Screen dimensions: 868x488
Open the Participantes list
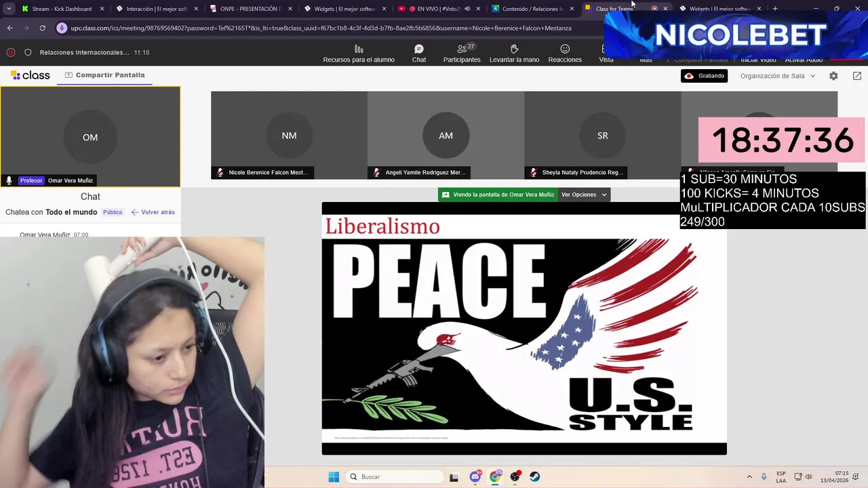(x=462, y=54)
